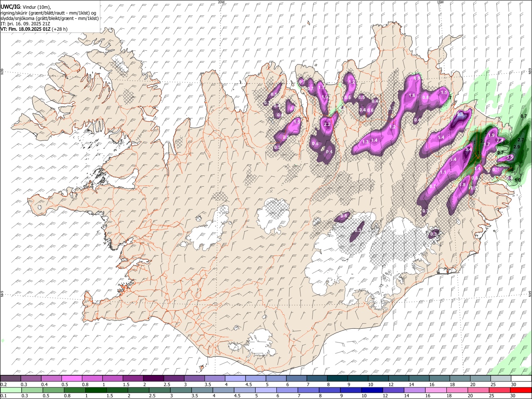This screenshot has width=532, height=399.
Task: Click the 15W longitude label
Action: [440, 2]
